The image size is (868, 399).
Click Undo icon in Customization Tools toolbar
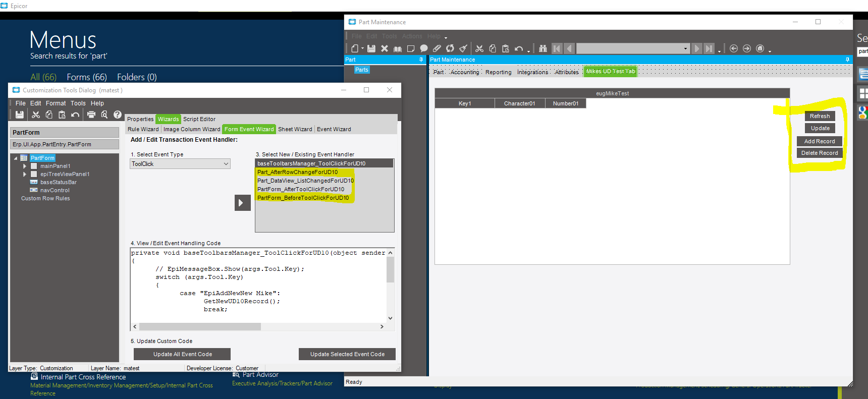tap(75, 115)
